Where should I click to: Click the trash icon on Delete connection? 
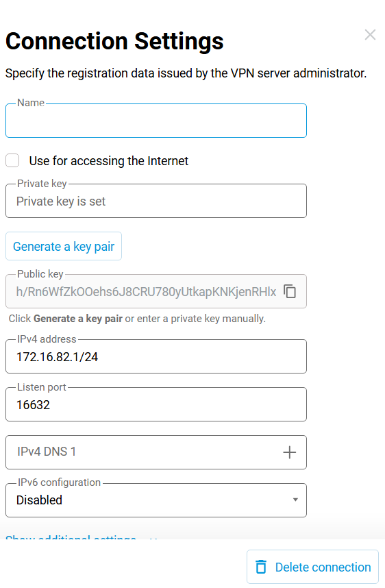(x=261, y=567)
